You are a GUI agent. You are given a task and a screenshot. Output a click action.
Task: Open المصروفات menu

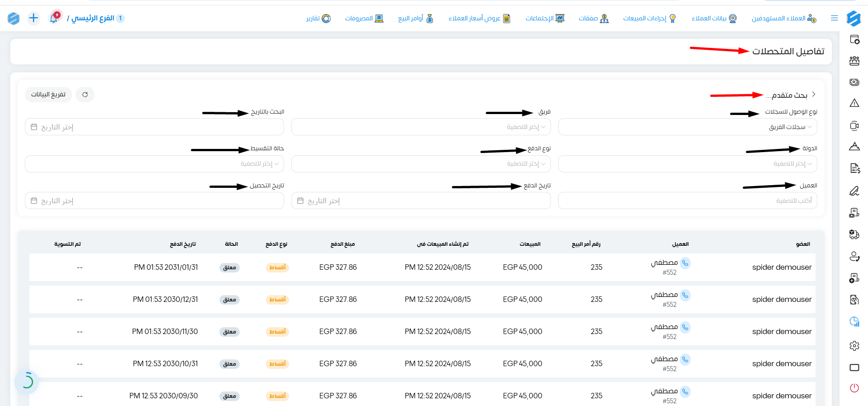(x=364, y=18)
